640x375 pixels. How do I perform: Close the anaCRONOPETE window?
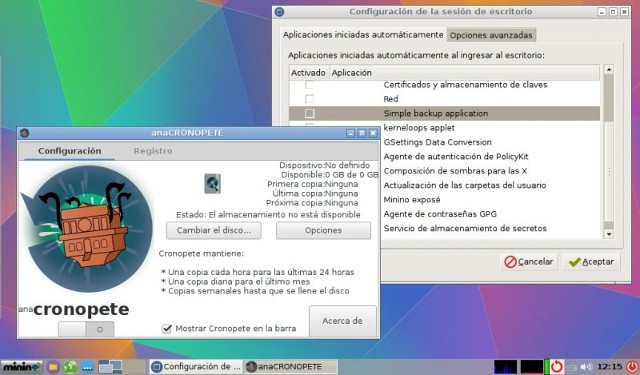coord(373,133)
